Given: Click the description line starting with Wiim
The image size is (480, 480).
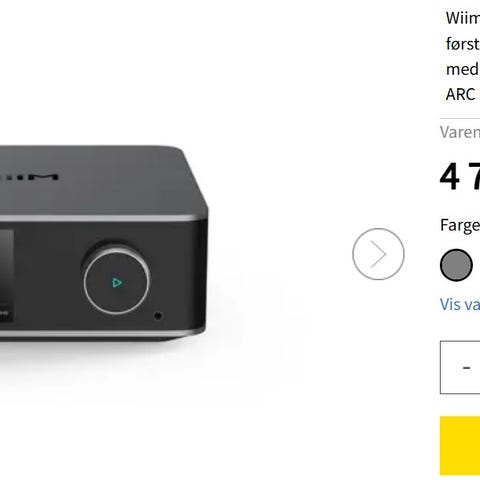Looking at the screenshot, I should tap(463, 18).
